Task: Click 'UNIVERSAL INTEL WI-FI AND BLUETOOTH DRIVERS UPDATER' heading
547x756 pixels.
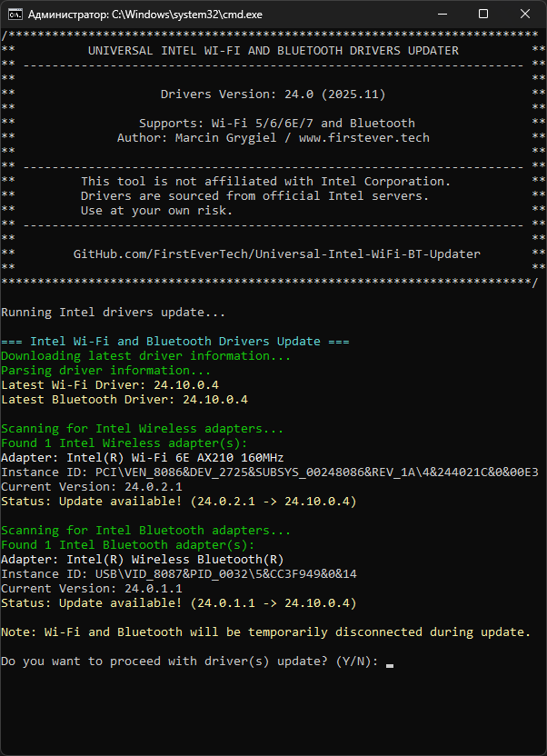Action: point(273,51)
